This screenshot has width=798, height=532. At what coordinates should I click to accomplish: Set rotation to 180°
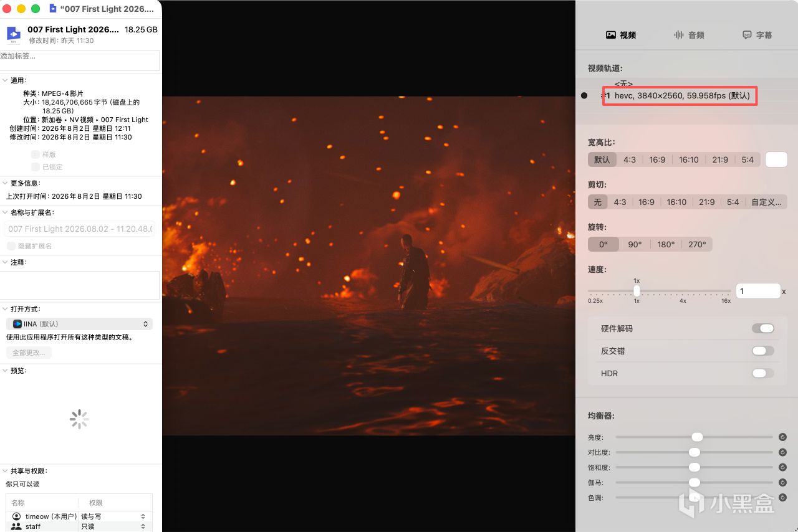point(666,244)
